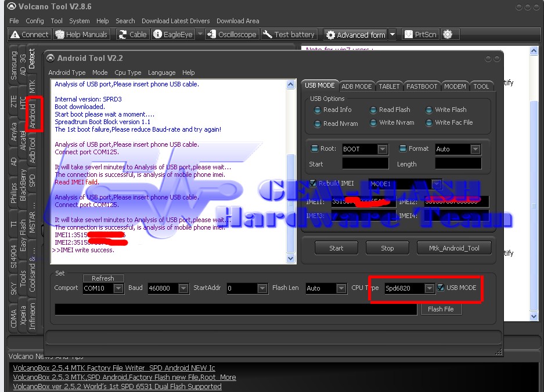The width and height of the screenshot is (544, 392).
Task: Expand the Advanced form dropdown arrow
Action: [392, 34]
